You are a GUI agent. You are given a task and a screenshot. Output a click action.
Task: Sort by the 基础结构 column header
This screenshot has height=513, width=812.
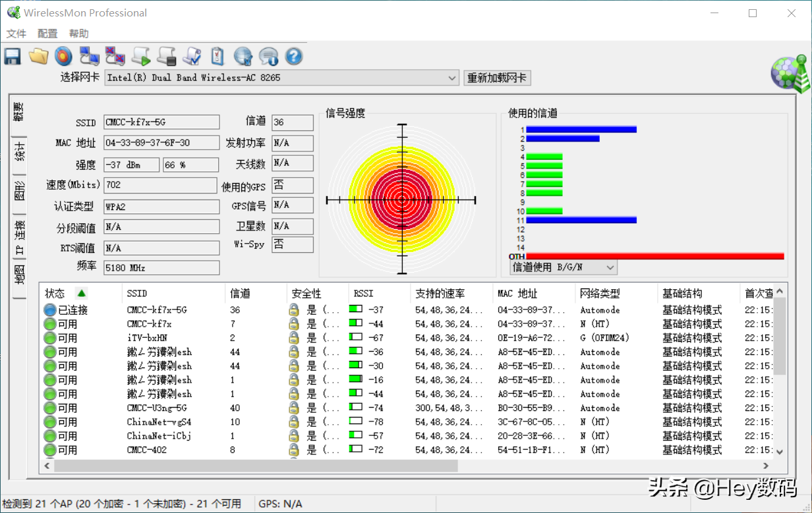pos(699,293)
